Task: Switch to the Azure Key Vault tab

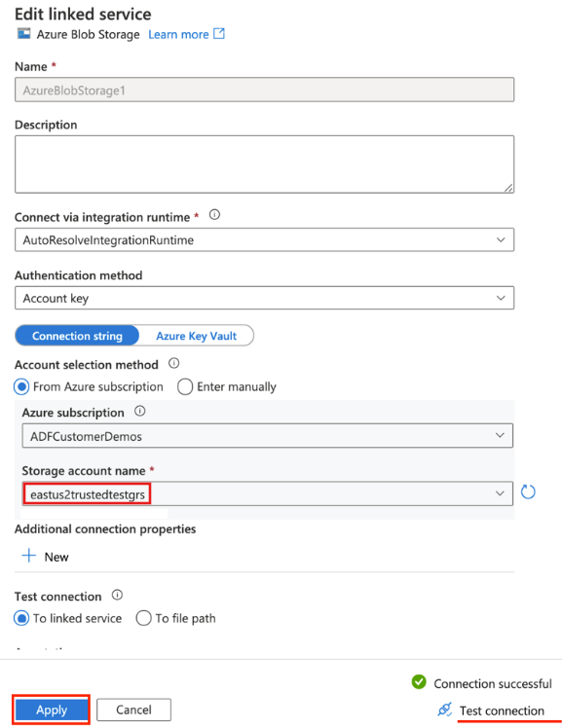Action: pos(197,336)
